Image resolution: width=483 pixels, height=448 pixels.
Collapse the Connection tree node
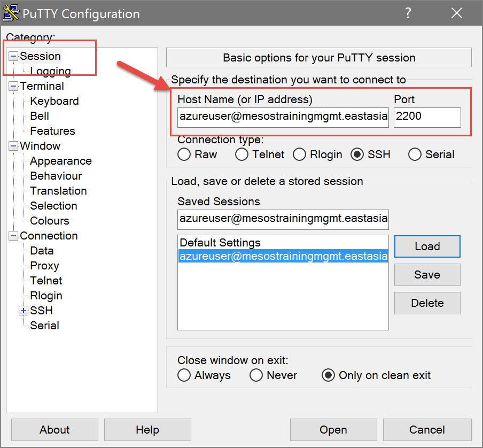coord(13,236)
